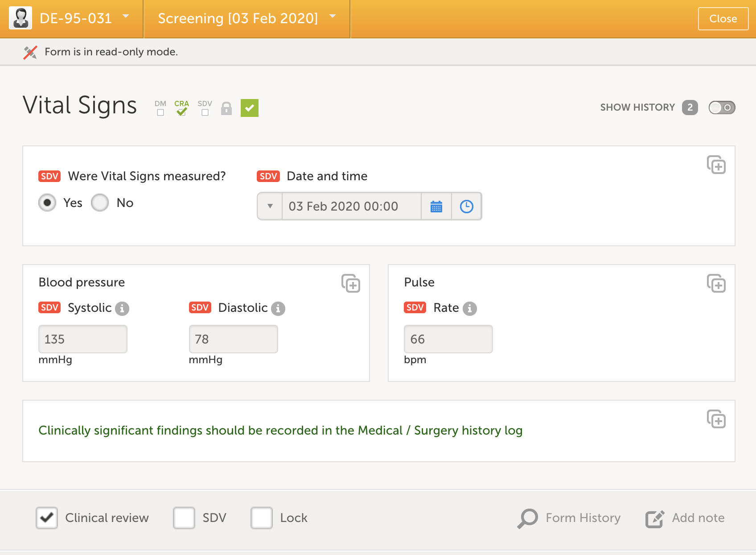Click the green form completed checkmark icon
Viewport: 756px width, 555px height.
click(x=250, y=108)
